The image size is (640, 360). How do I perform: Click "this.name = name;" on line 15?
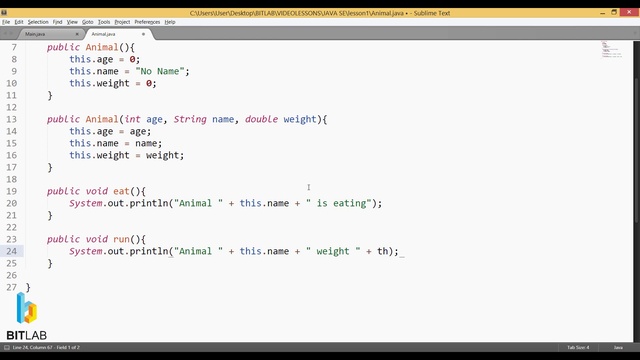coord(116,143)
